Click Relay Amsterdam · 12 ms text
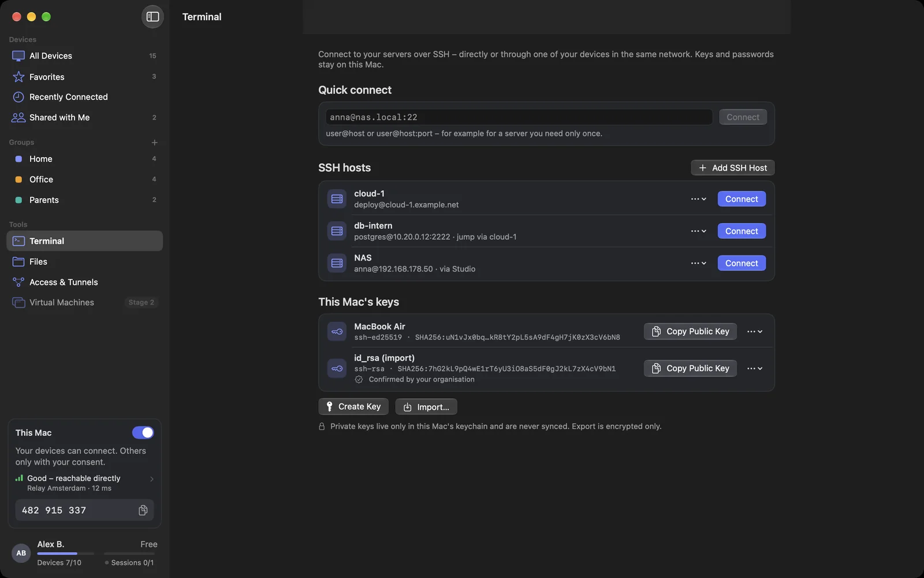 pos(69,488)
